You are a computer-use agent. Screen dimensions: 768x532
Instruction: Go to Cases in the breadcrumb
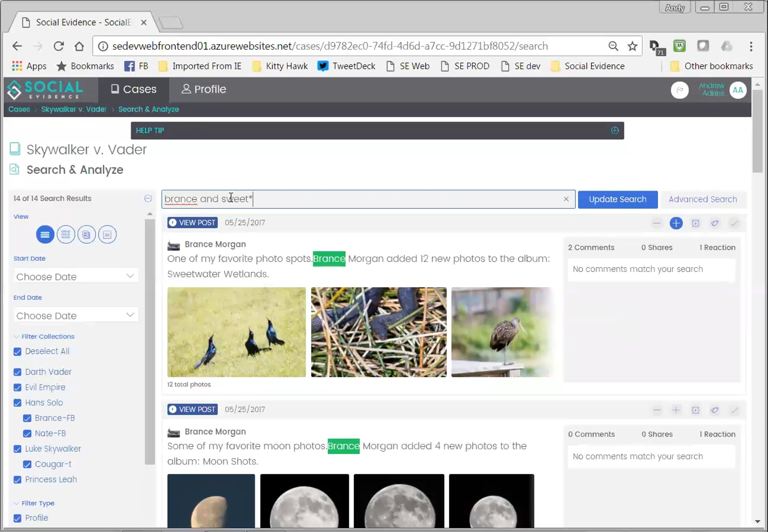[19, 109]
